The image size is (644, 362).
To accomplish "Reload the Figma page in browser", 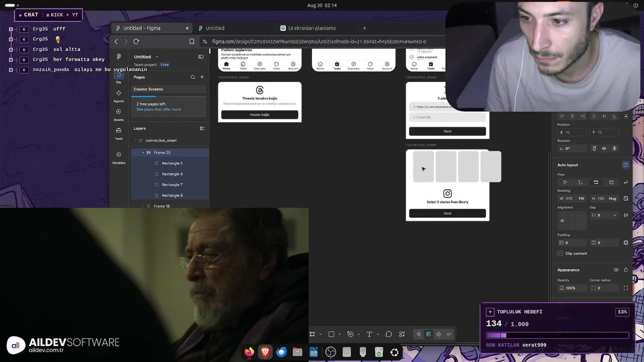I will tap(136, 41).
